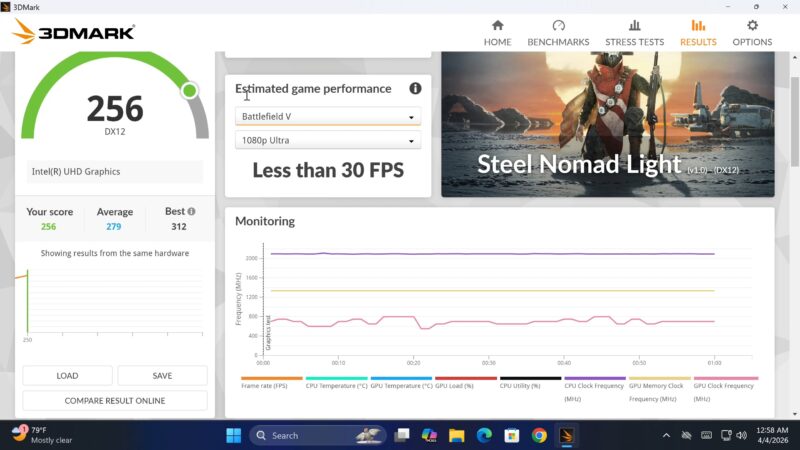Open File Explorer from taskbar
The width and height of the screenshot is (800, 450).
click(x=457, y=435)
